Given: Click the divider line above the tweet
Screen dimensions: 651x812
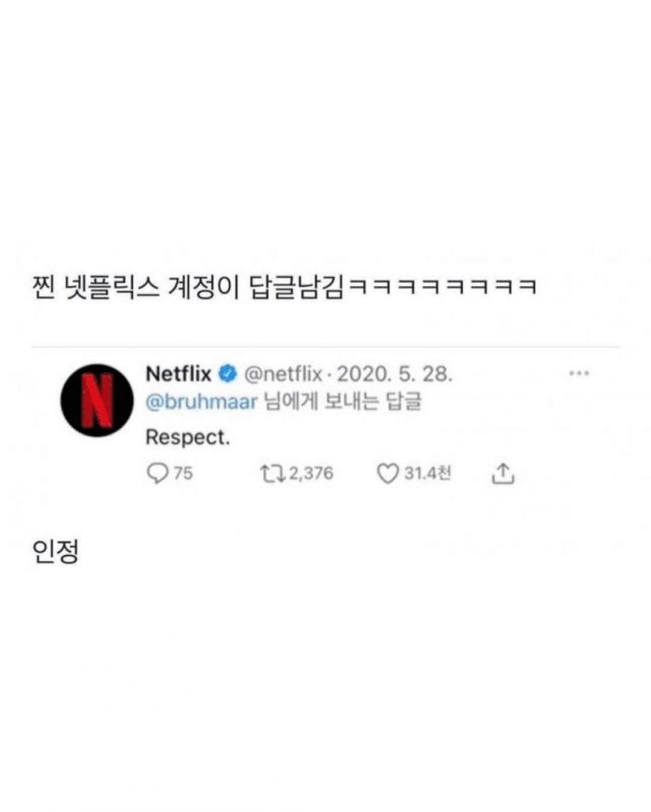Looking at the screenshot, I should (325, 346).
